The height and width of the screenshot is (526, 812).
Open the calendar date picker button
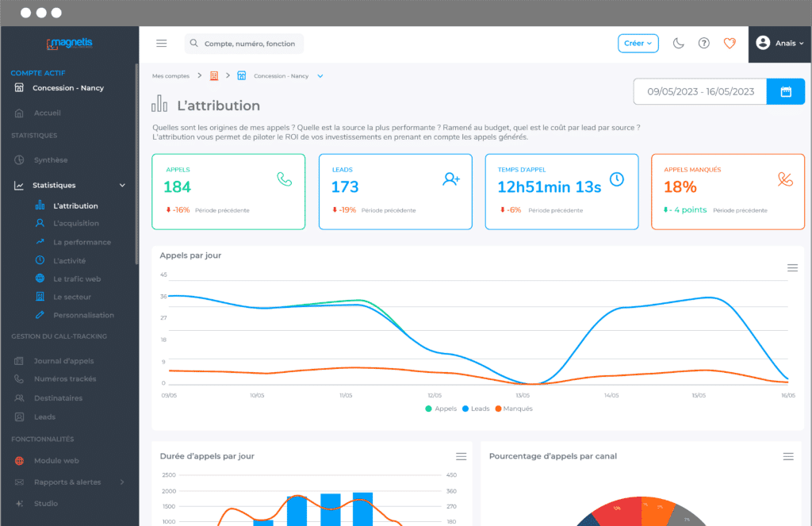[786, 92]
